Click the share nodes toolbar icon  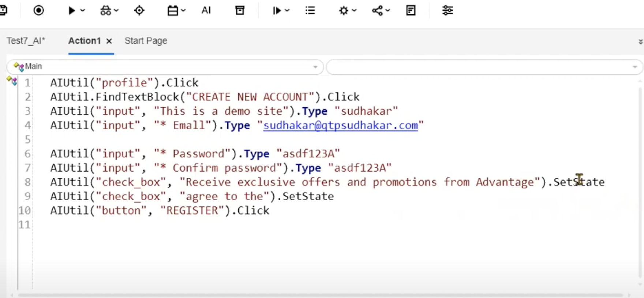[377, 11]
